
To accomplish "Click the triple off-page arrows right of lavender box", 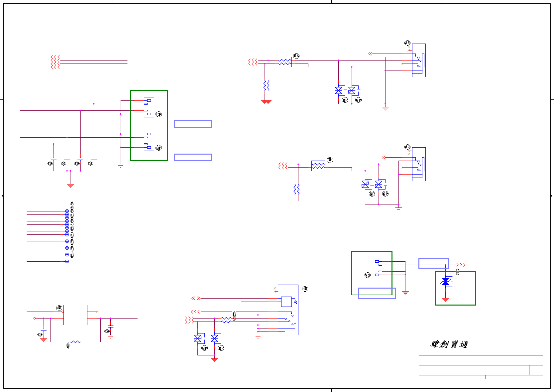I will pos(461,265).
